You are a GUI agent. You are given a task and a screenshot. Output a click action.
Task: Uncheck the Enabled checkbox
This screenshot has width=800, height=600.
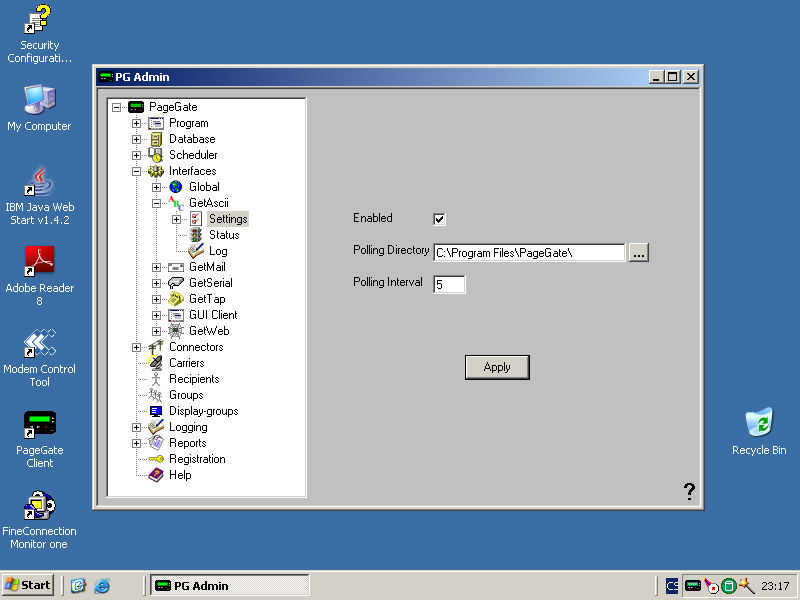pos(439,219)
